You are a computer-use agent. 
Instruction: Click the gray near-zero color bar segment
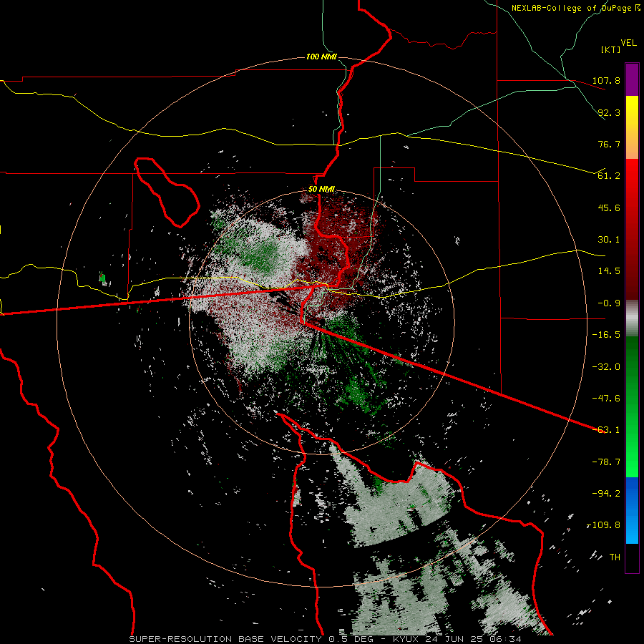(632, 318)
